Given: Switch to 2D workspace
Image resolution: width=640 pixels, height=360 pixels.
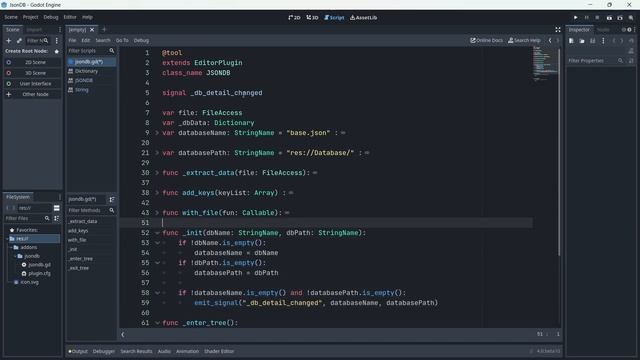Looking at the screenshot, I should click(294, 18).
